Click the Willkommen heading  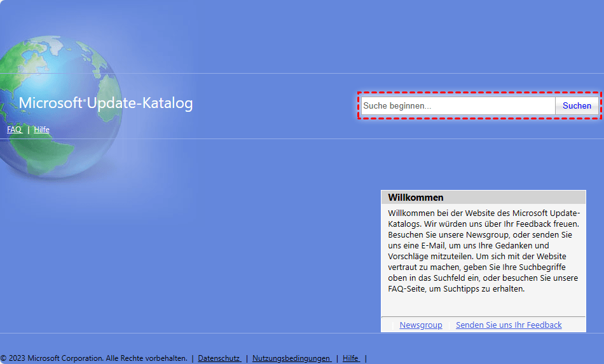pos(416,198)
